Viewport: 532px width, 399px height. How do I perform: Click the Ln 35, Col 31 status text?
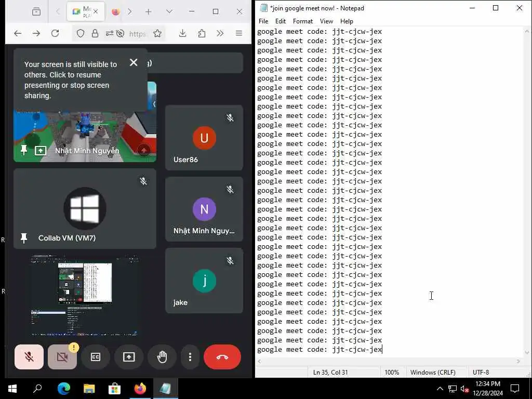(330, 372)
